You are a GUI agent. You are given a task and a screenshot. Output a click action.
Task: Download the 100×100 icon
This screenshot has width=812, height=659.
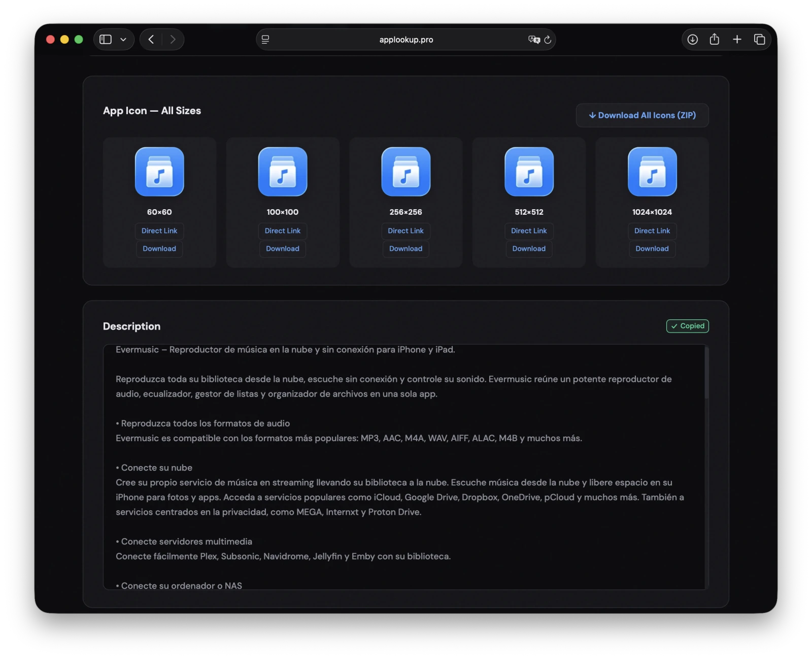[283, 249]
